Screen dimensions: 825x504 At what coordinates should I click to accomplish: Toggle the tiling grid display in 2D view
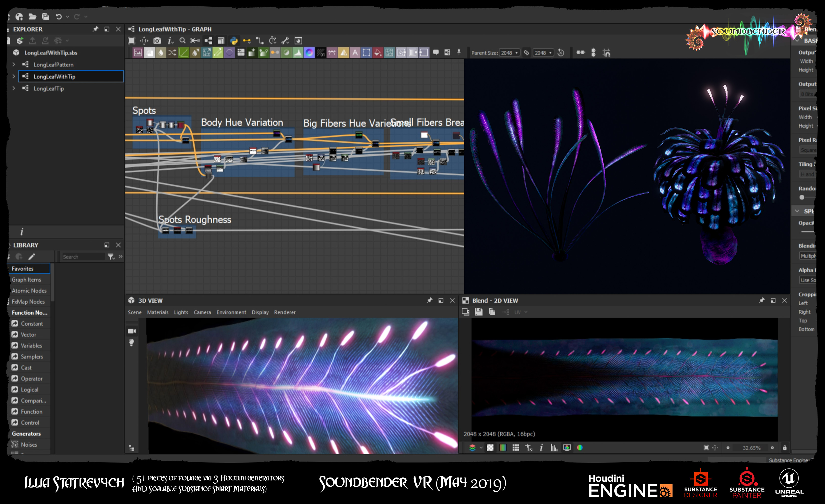[516, 448]
